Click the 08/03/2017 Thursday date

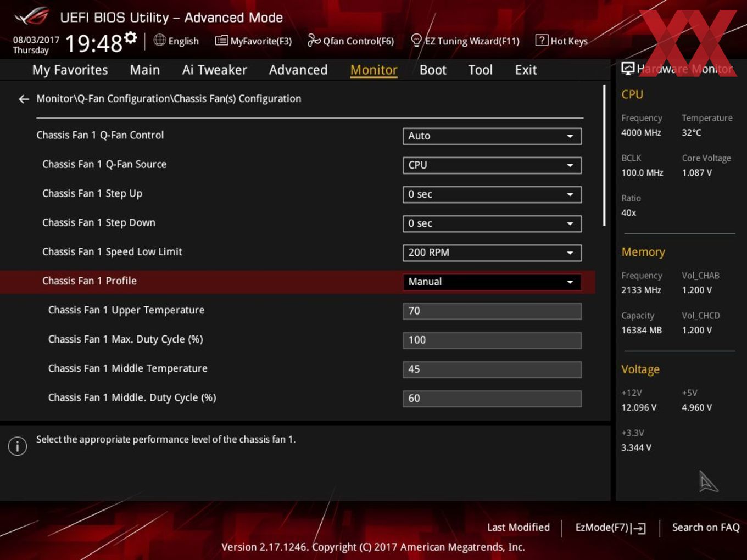(x=36, y=45)
